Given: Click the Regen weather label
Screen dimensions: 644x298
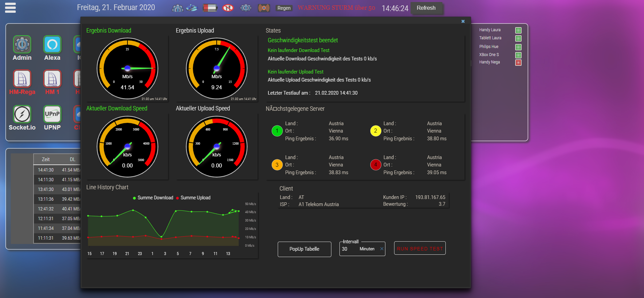Looking at the screenshot, I should point(284,8).
